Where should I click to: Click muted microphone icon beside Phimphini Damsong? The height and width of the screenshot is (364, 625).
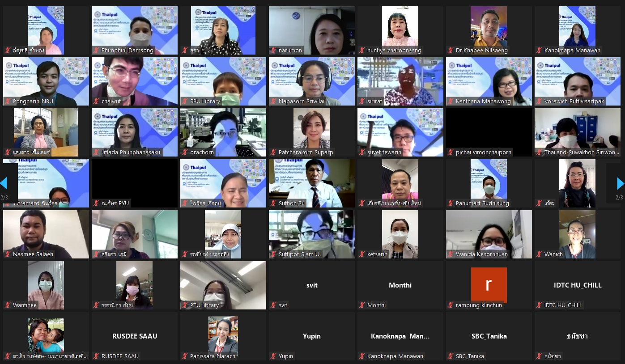[96, 51]
